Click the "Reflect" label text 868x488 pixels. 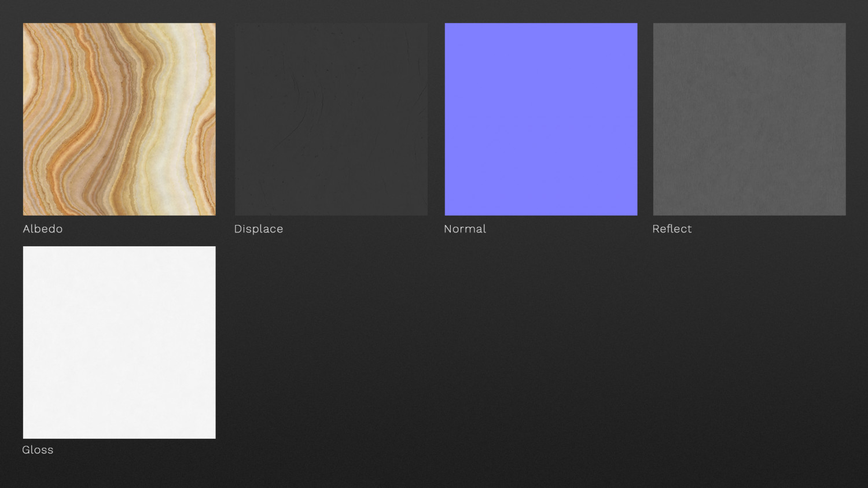tap(672, 229)
